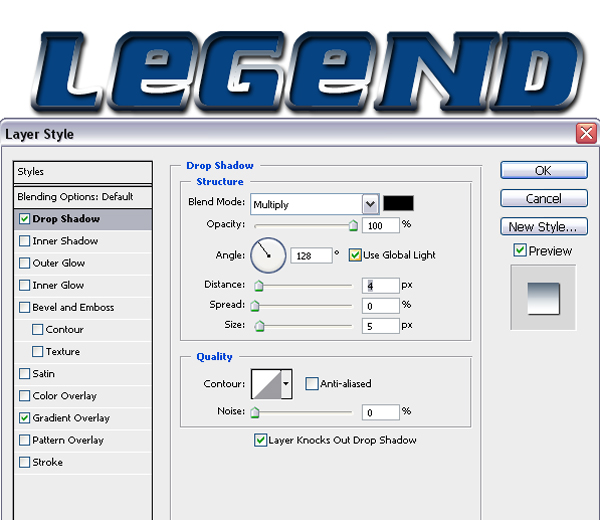600x520 pixels.
Task: Click the Angle value field
Action: pyautogui.click(x=311, y=256)
